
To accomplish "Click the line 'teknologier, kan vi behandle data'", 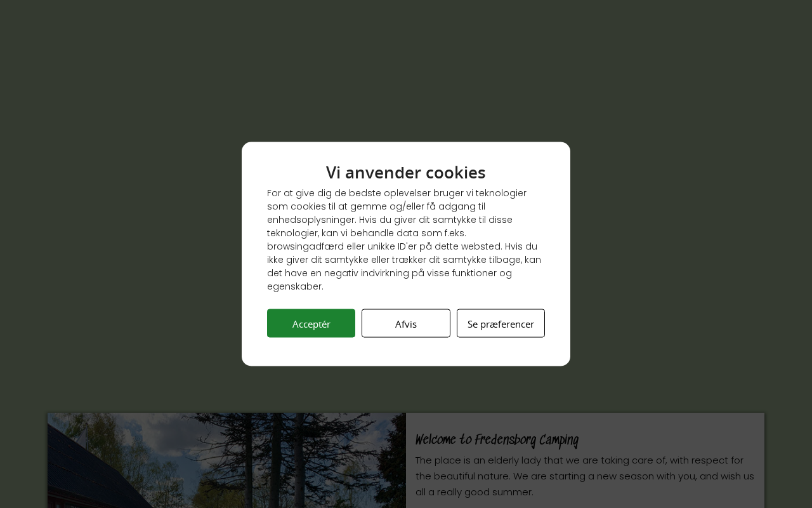I will [x=367, y=233].
